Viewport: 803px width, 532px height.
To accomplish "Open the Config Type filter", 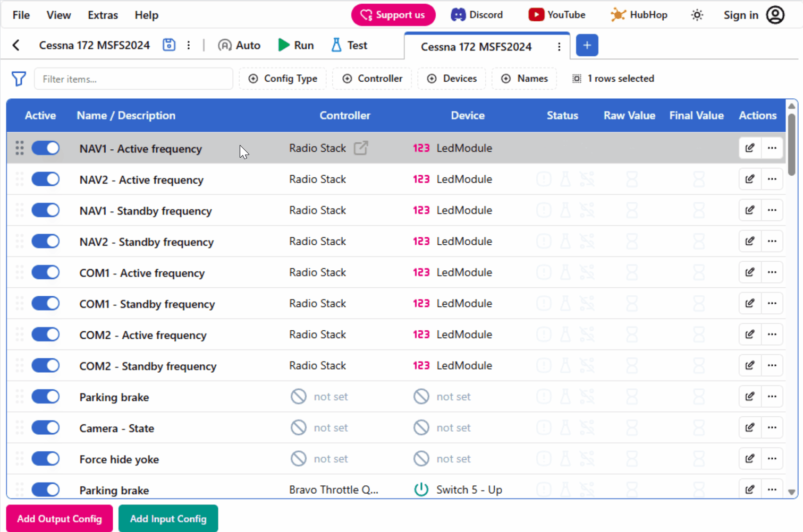I will tap(283, 79).
